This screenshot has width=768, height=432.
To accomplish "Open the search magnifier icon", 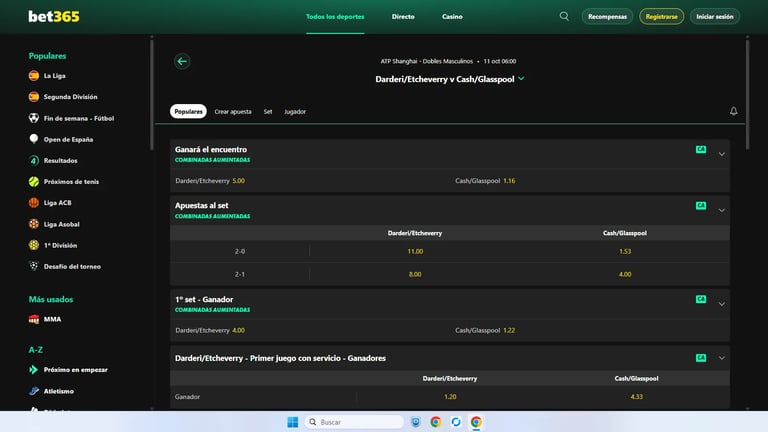I will [x=564, y=16].
